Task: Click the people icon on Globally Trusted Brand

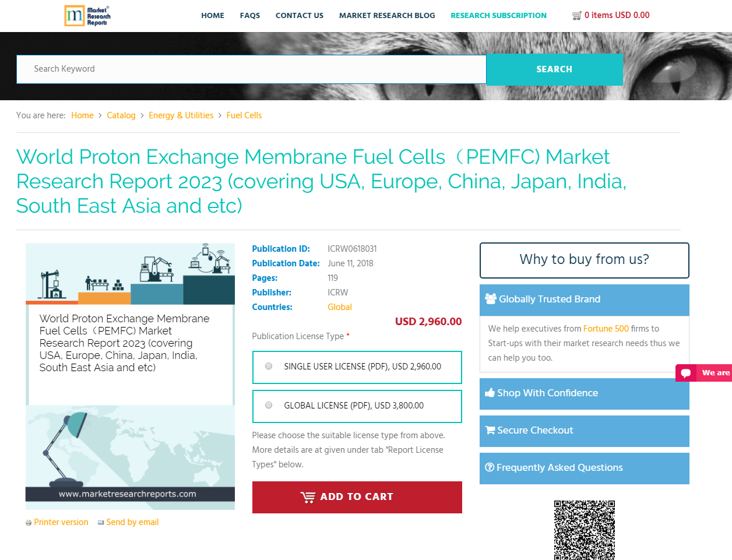Action: [x=491, y=299]
